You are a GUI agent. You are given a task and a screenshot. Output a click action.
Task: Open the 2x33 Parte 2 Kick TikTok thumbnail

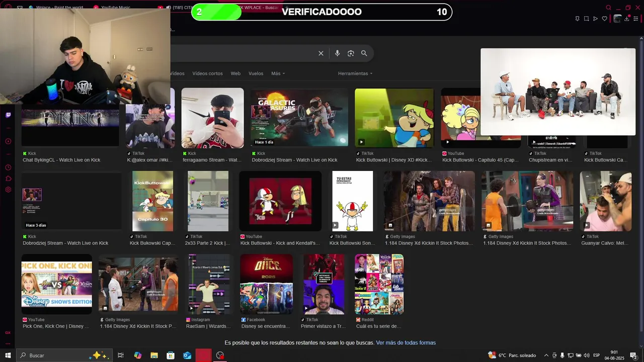click(x=208, y=201)
